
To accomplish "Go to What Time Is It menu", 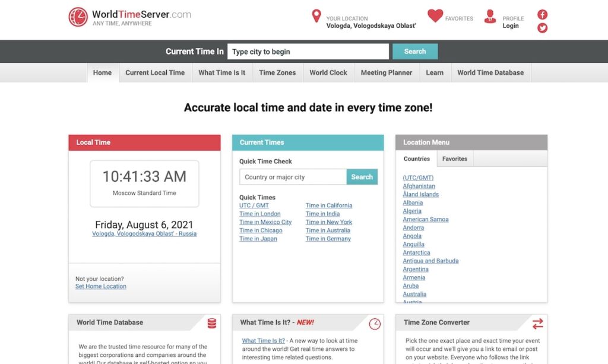I will click(x=222, y=72).
